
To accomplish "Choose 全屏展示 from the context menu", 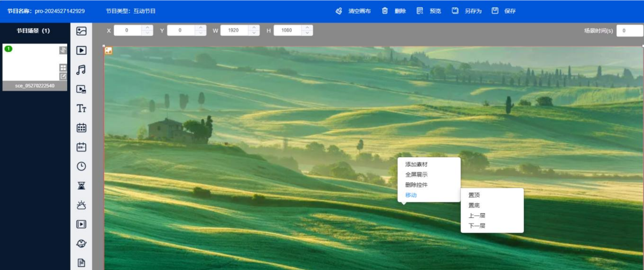I will tap(416, 174).
